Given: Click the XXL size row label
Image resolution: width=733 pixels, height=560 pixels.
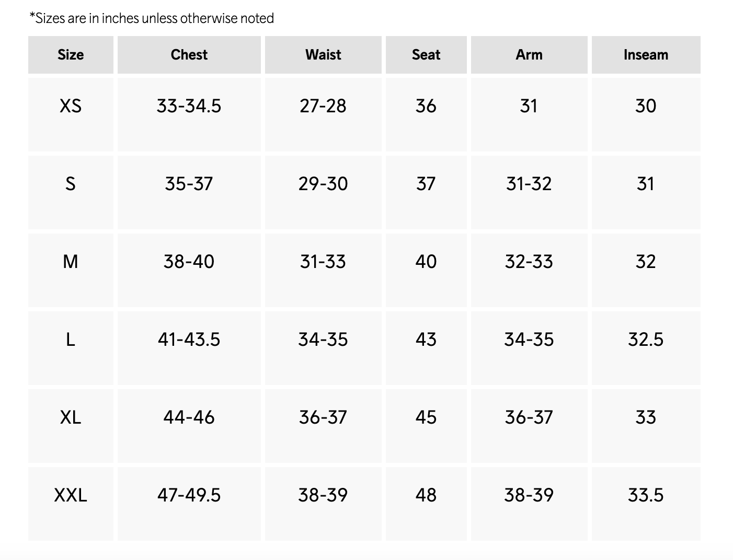Looking at the screenshot, I should tap(71, 495).
